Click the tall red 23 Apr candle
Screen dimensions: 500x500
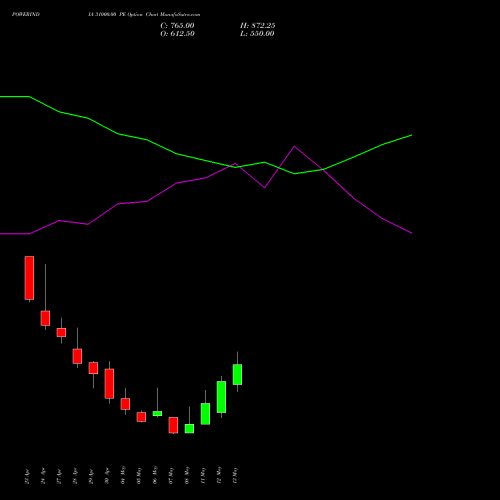[x=29, y=278]
